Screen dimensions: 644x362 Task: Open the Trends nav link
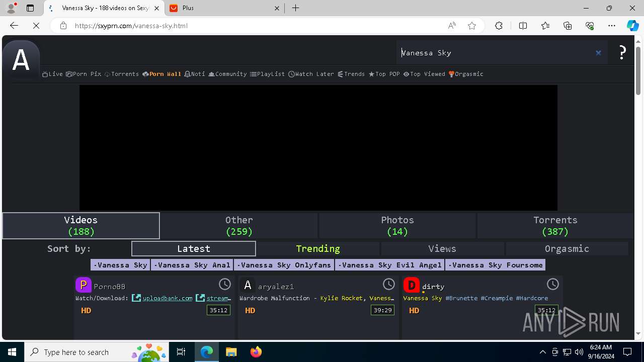(x=351, y=74)
